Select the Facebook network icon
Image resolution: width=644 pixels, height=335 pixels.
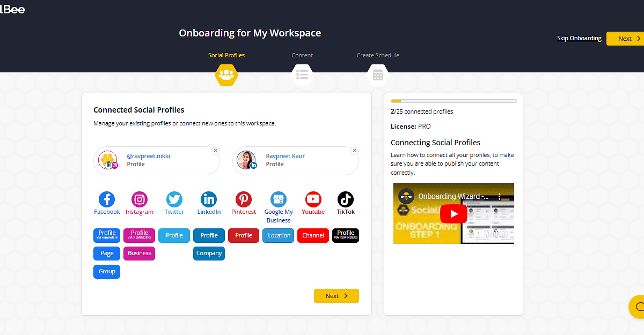pyautogui.click(x=106, y=198)
